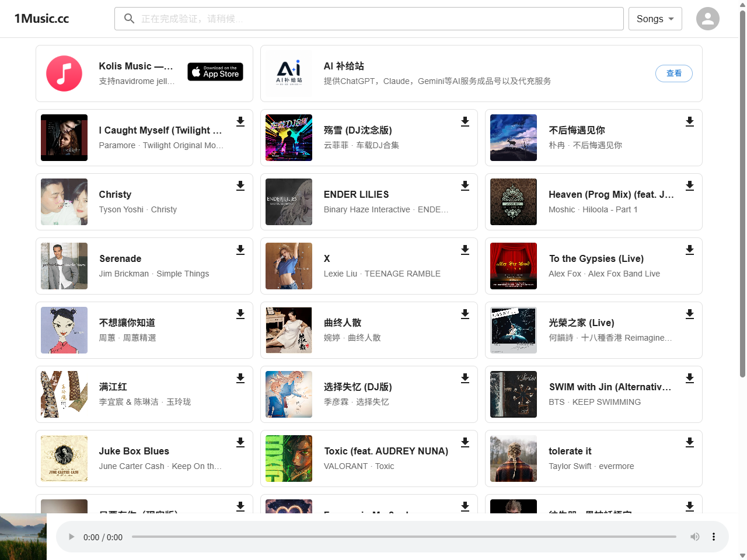Open the Serenade album cover

point(64,266)
